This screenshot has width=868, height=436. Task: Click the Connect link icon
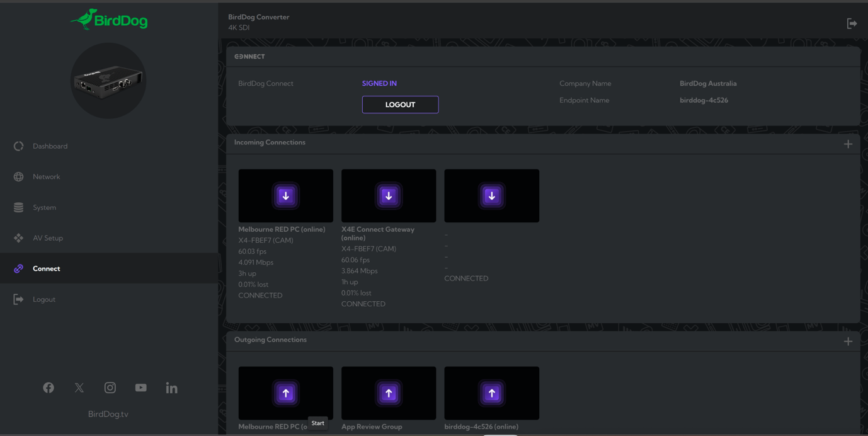tap(18, 268)
